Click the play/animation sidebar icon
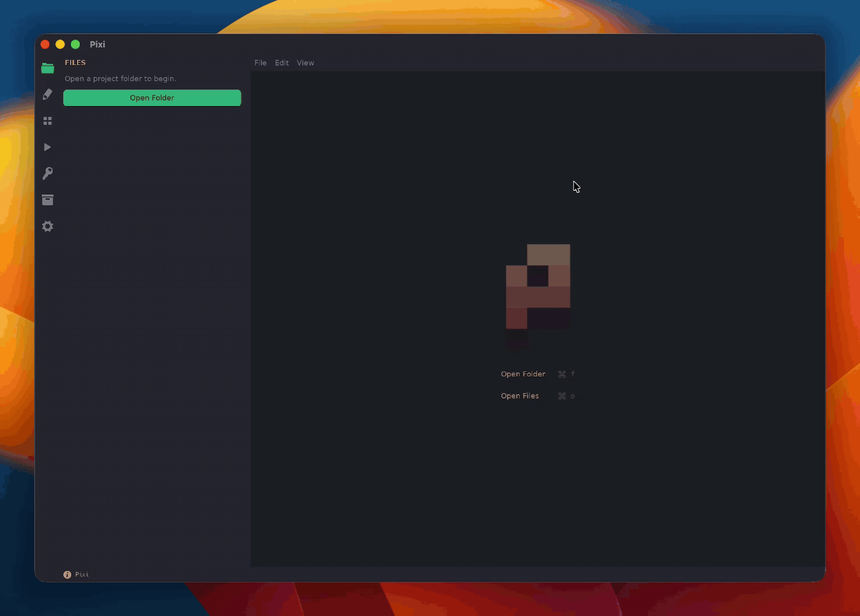The image size is (860, 616). (47, 147)
